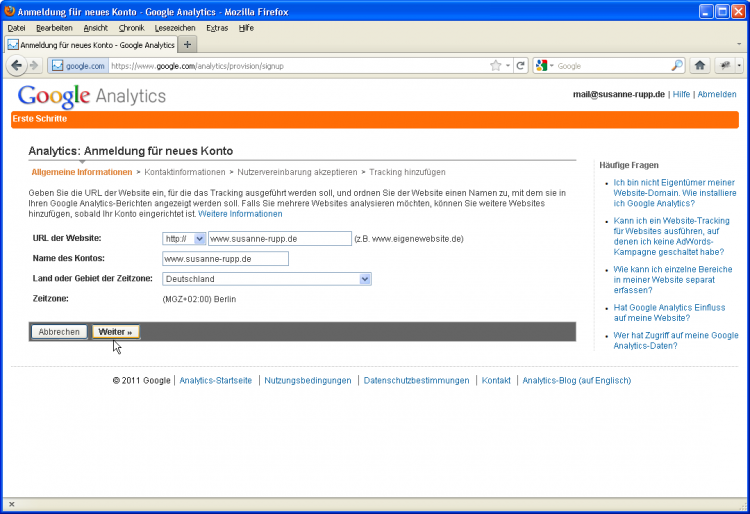Open a new tab with the plus button
Viewport: 750px width, 514px height.
(x=187, y=45)
